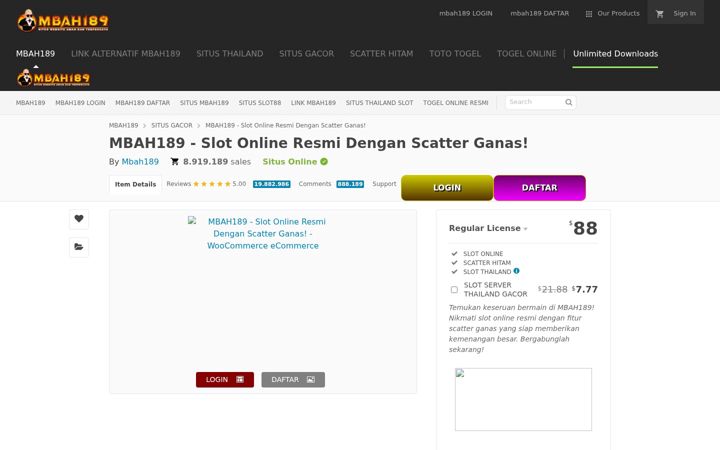Add item to favorites with the heart icon
Image resolution: width=720 pixels, height=450 pixels.
79,219
